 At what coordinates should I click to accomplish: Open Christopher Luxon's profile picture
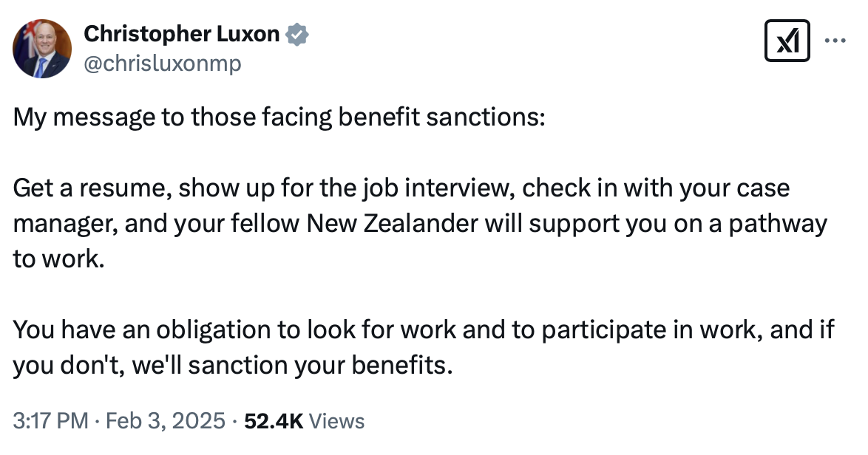click(42, 49)
